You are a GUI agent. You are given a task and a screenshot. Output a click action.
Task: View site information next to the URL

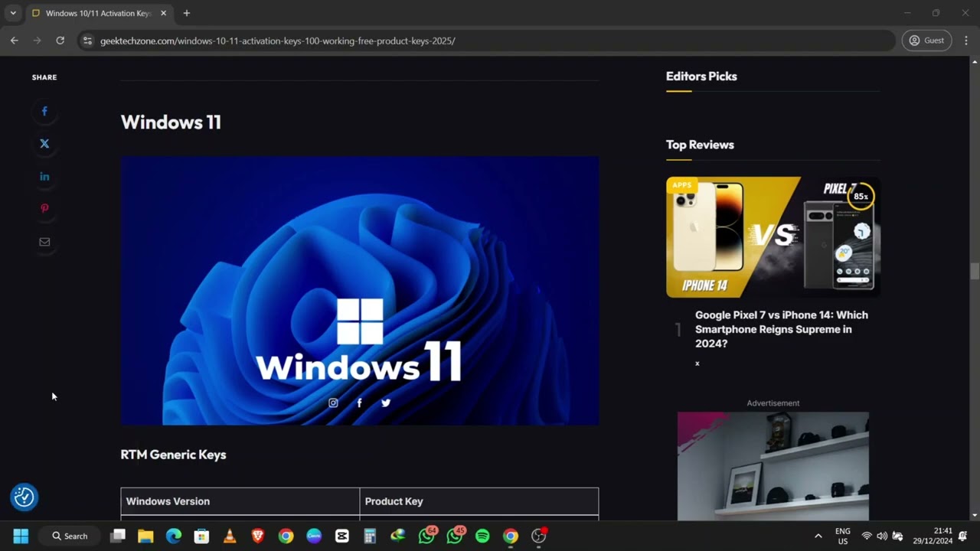(x=87, y=41)
